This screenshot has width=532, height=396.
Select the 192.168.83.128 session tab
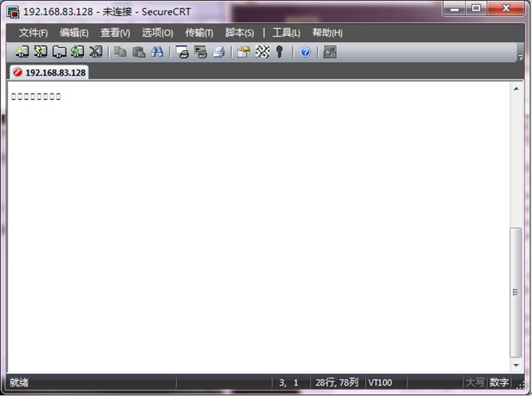[x=49, y=72]
